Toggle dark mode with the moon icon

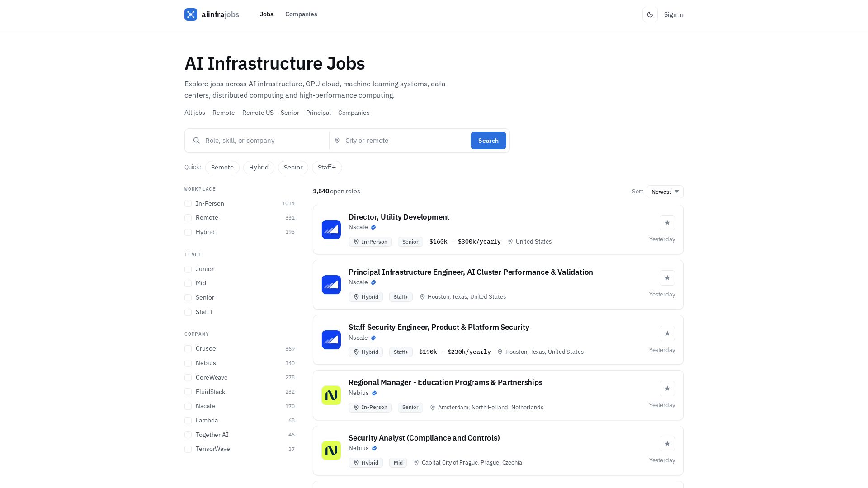click(650, 14)
